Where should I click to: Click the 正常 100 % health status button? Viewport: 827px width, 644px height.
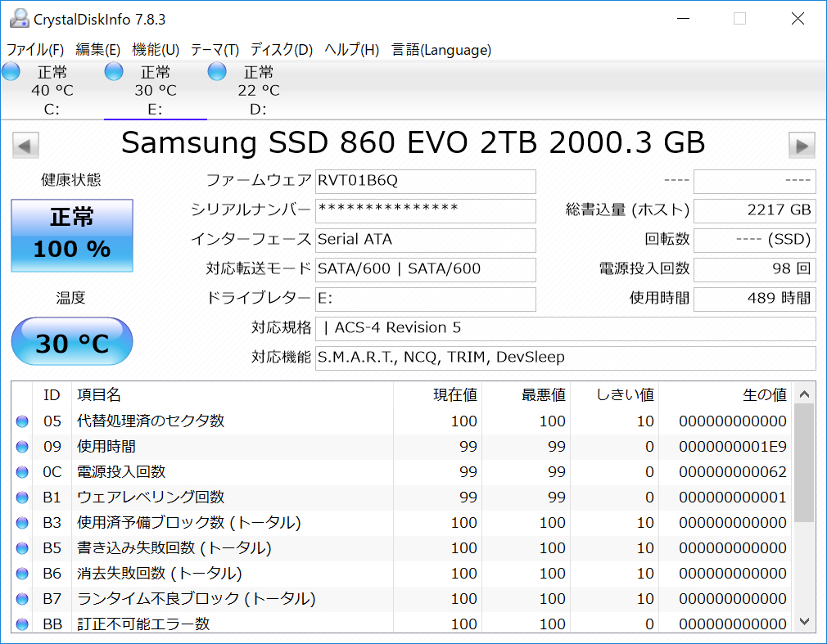click(72, 236)
